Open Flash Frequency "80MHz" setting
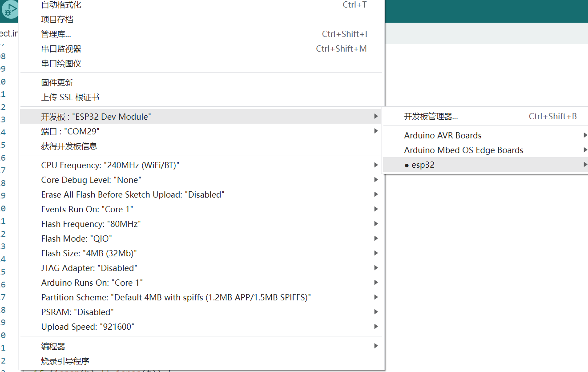 pos(201,224)
